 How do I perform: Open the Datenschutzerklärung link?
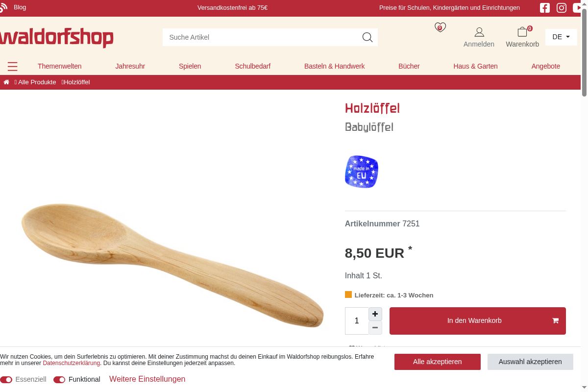[x=72, y=363]
